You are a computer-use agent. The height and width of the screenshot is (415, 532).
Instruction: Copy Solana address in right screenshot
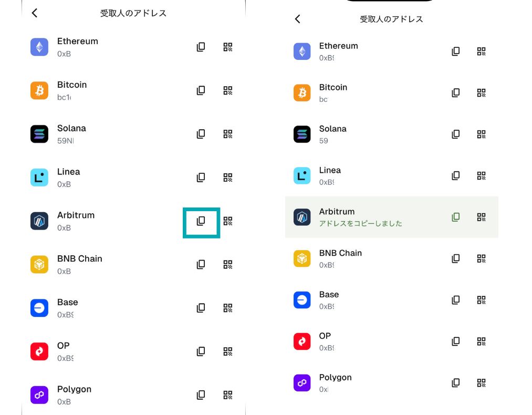click(456, 134)
